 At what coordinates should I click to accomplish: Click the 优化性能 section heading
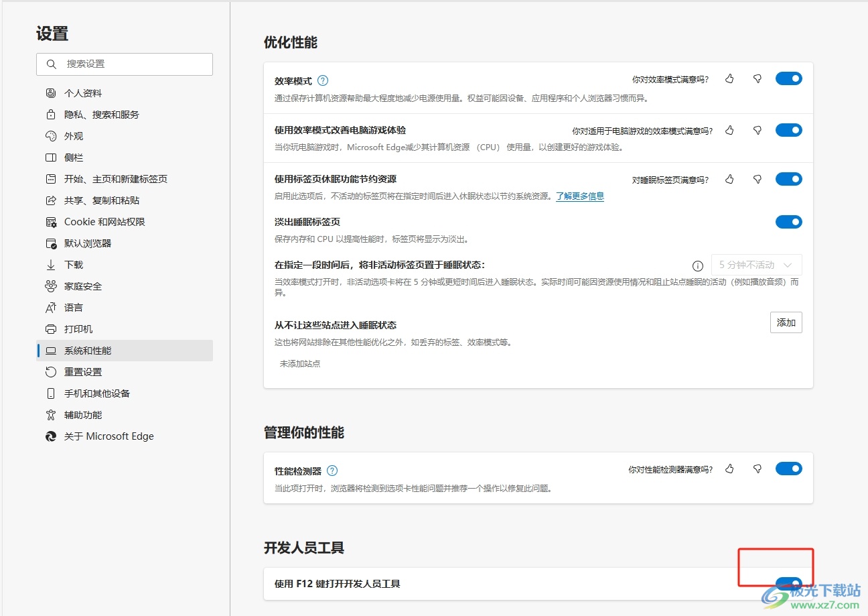(291, 42)
